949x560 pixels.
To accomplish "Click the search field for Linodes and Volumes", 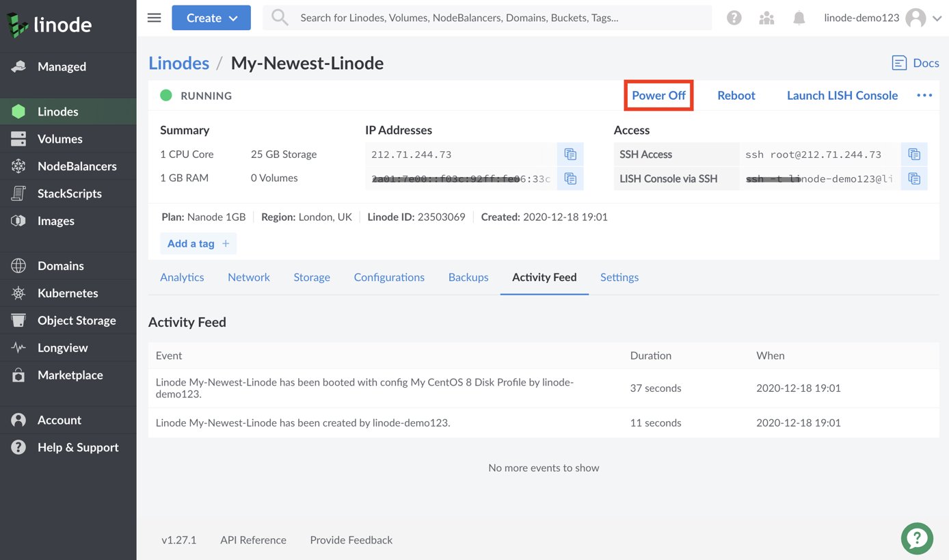I will pyautogui.click(x=487, y=18).
